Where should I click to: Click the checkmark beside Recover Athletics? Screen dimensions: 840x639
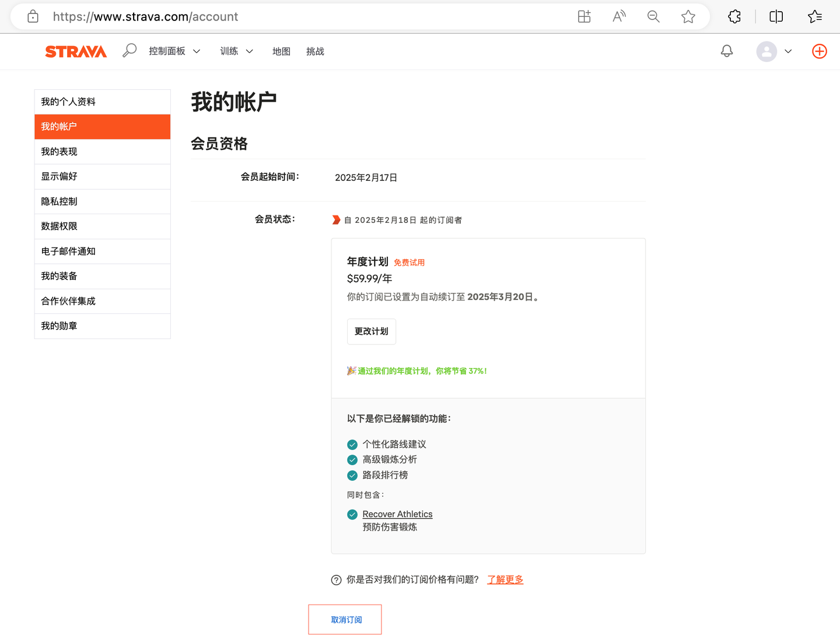click(x=352, y=514)
